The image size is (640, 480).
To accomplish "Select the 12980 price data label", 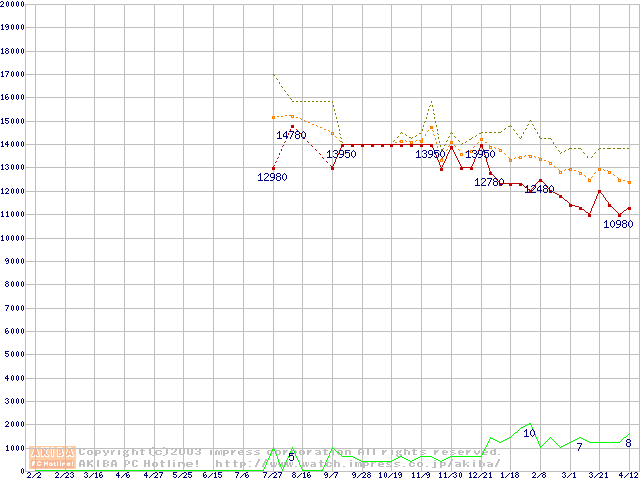I will (x=272, y=177).
